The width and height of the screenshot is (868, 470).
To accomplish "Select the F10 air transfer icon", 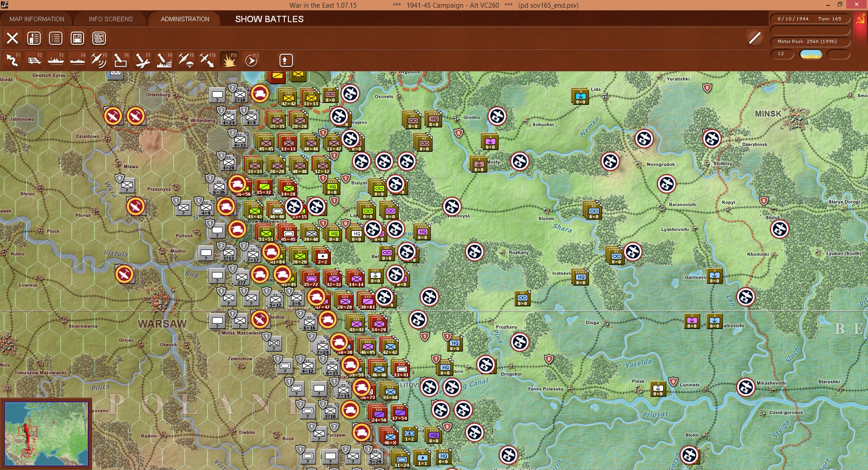I will [x=208, y=60].
